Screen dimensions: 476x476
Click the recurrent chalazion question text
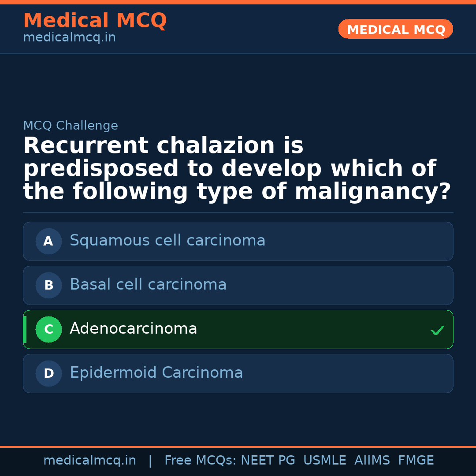tap(237, 169)
